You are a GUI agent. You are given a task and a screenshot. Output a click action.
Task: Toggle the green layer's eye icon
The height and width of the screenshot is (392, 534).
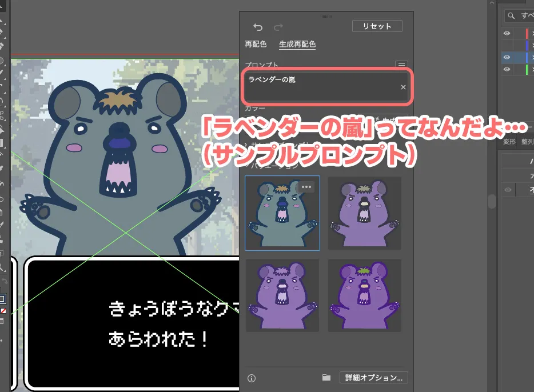tap(507, 69)
